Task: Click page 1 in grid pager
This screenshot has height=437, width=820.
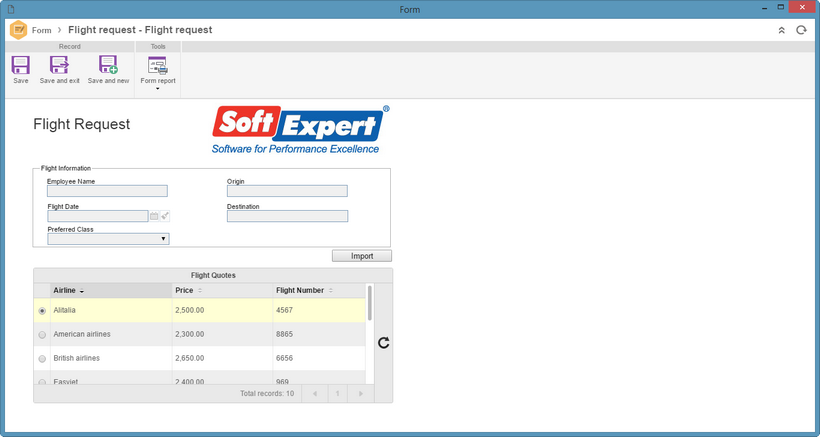Action: click(x=338, y=394)
